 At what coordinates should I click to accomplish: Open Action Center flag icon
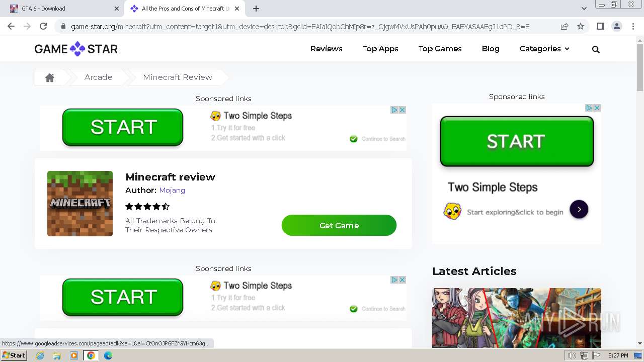tap(596, 355)
